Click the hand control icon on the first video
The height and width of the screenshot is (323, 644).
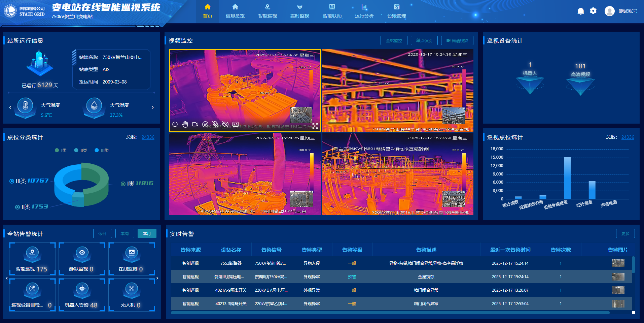click(x=185, y=124)
